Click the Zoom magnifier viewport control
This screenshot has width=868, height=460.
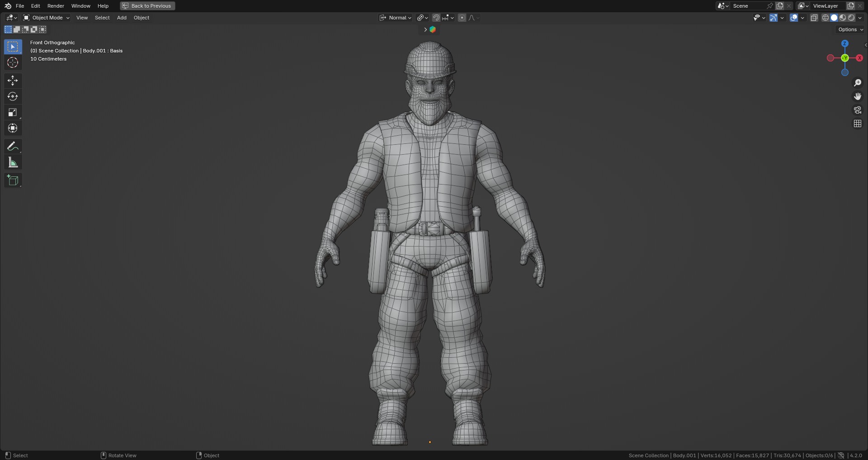(857, 83)
